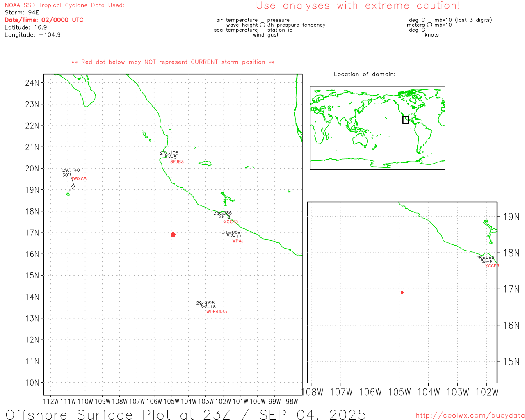
Task: Click 'Longitude: -104.9' text
Action: (x=33, y=34)
